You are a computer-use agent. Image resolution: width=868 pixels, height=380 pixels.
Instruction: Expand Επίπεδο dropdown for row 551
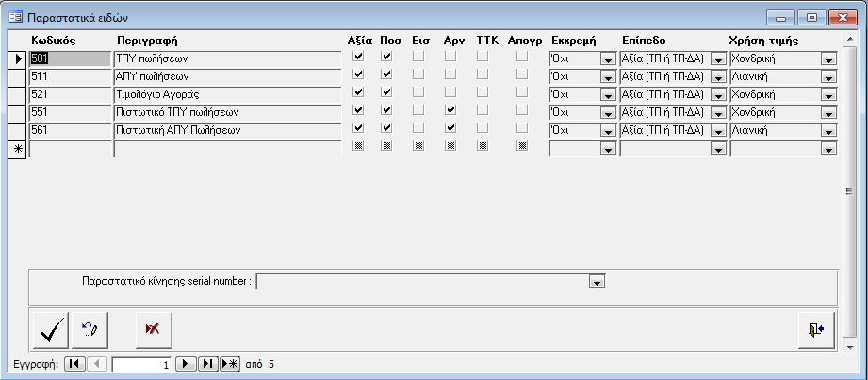point(718,113)
